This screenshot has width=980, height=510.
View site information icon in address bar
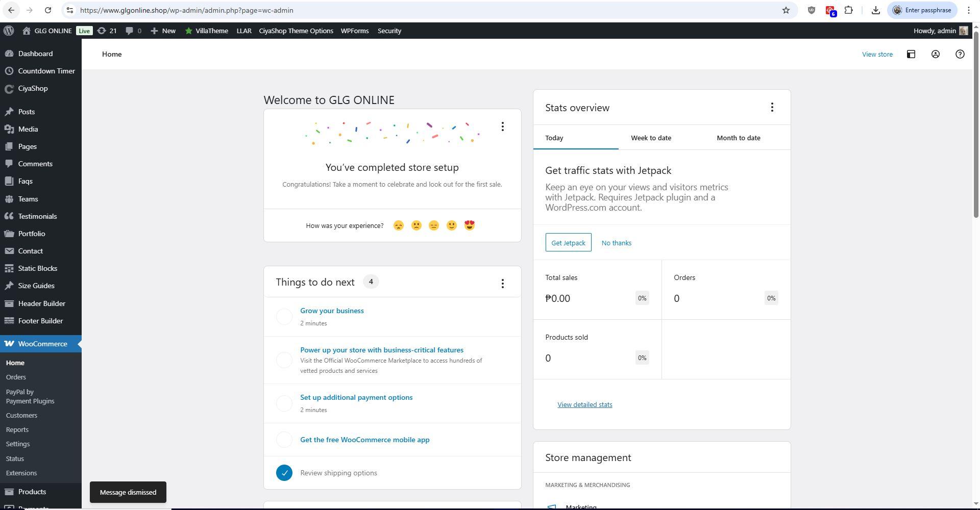pos(70,10)
